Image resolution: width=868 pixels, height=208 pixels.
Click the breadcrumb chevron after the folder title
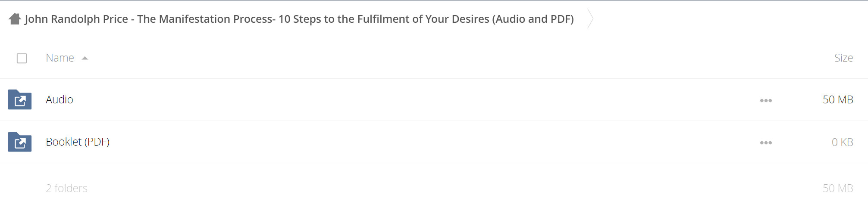coord(590,19)
